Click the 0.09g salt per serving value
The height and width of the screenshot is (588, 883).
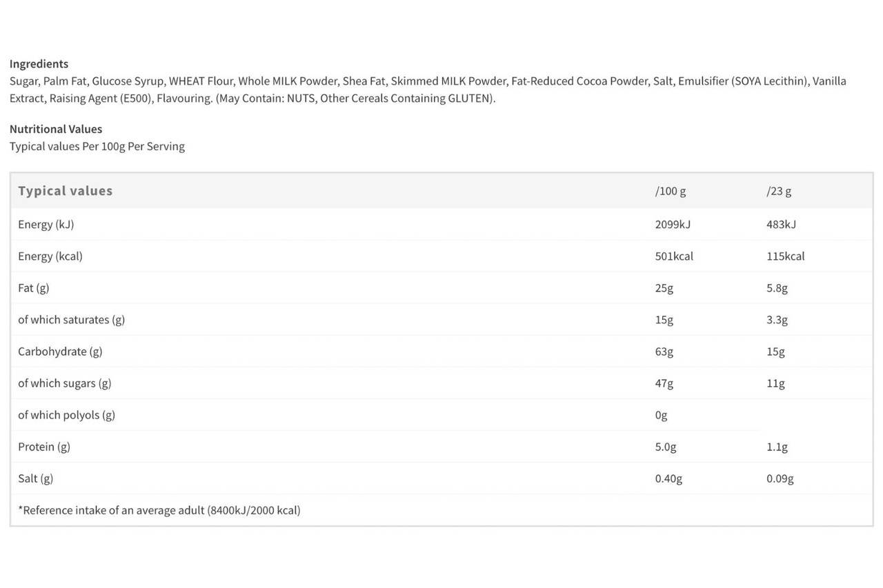pos(780,478)
